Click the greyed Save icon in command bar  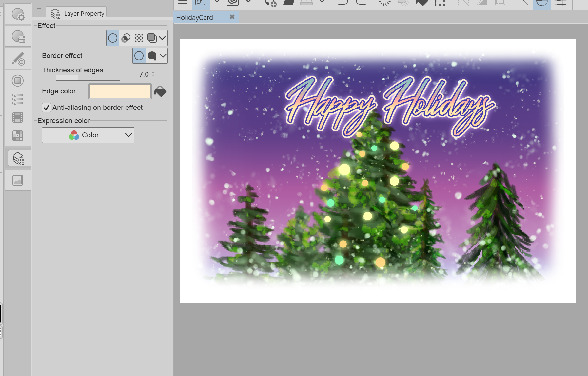click(306, 3)
